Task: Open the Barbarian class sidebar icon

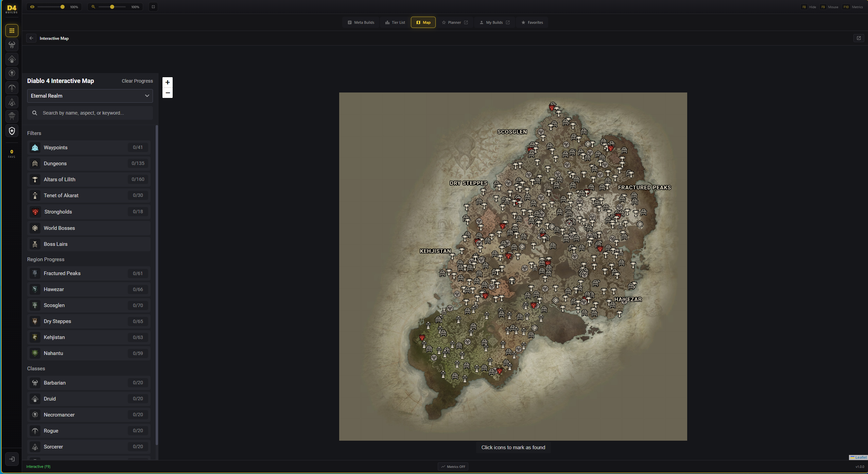Action: 12,45
